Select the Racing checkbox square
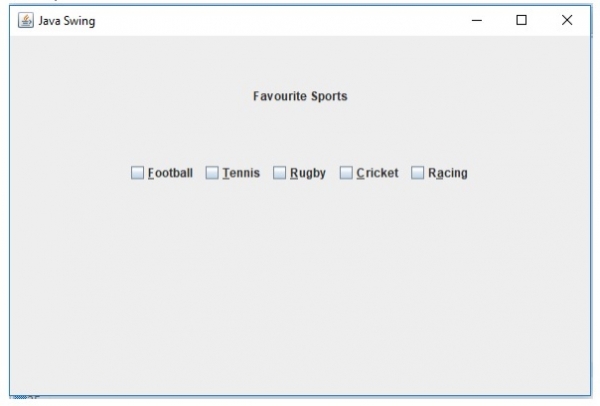 coord(418,173)
